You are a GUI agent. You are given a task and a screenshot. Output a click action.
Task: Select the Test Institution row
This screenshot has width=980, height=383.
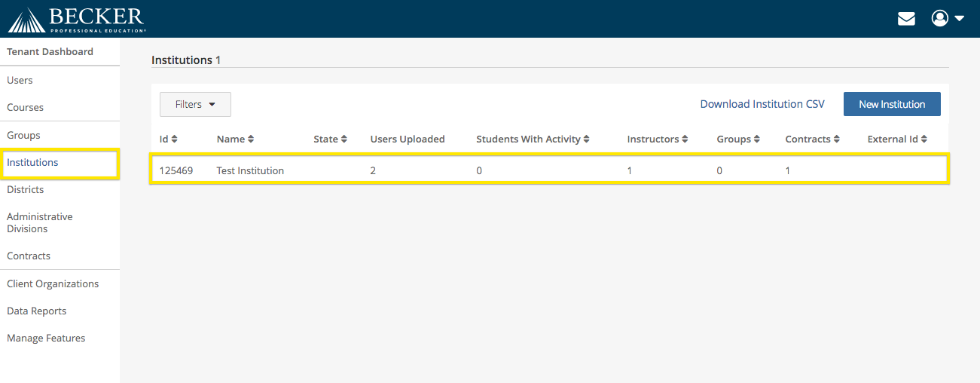point(549,170)
